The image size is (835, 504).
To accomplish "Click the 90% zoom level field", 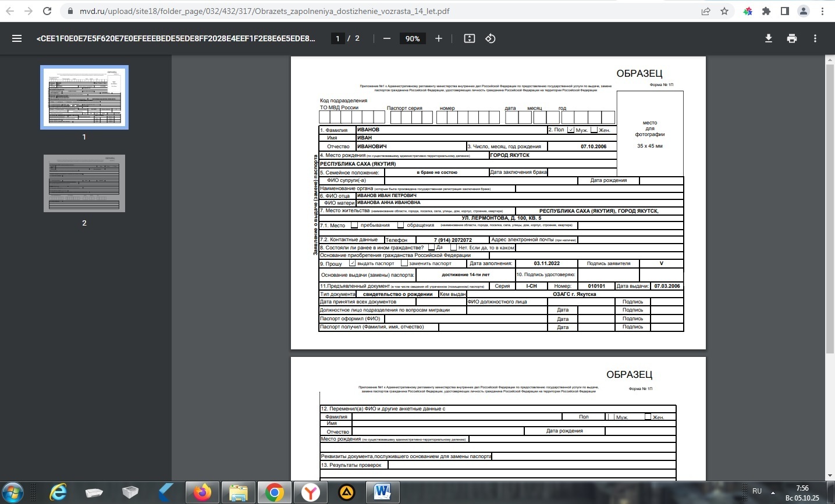I will 413,38.
